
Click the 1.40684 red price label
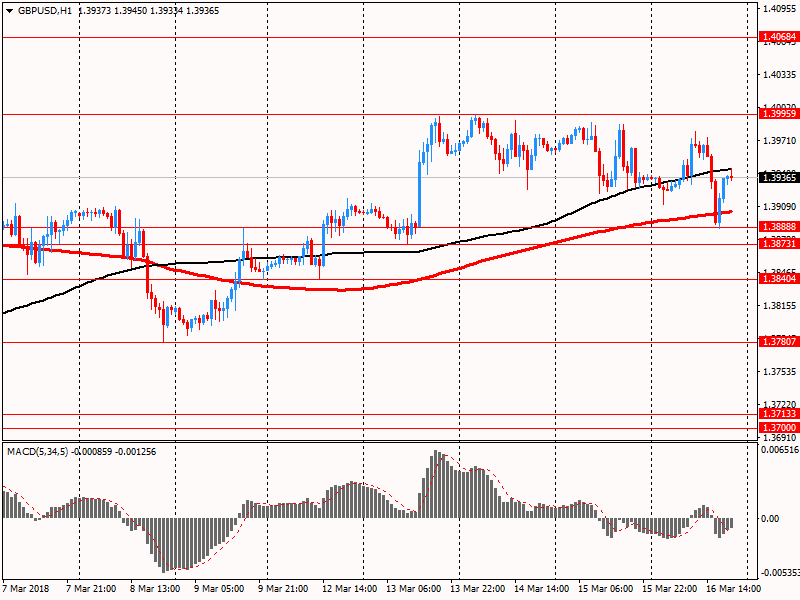(x=778, y=37)
